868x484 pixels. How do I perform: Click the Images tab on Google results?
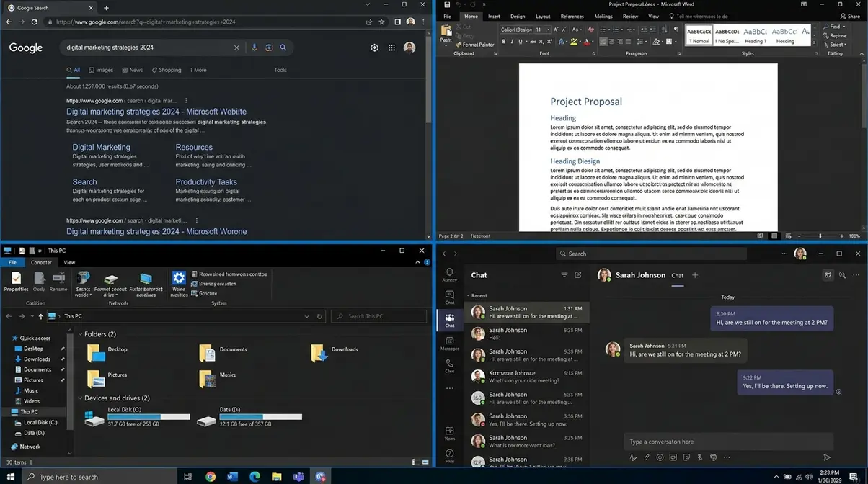[x=101, y=70]
